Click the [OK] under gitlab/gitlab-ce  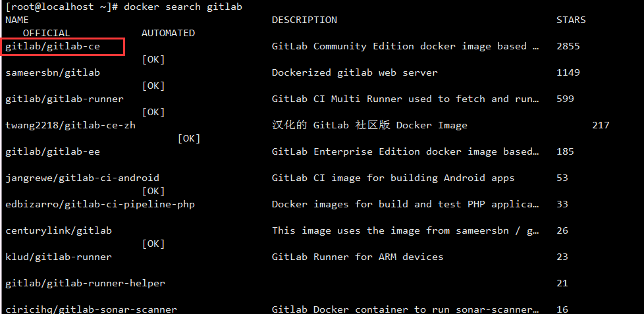point(153,60)
